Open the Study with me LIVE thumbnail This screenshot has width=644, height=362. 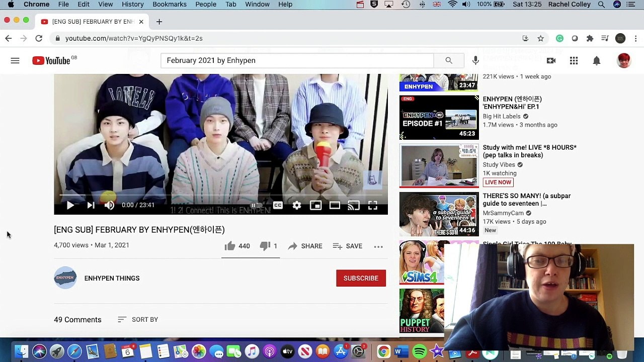click(x=439, y=166)
